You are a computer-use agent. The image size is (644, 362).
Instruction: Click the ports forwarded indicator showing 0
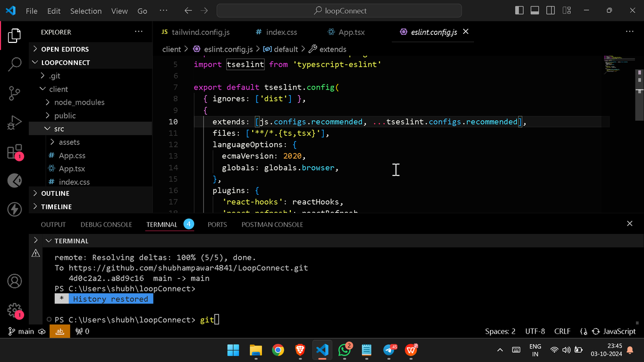click(x=83, y=331)
